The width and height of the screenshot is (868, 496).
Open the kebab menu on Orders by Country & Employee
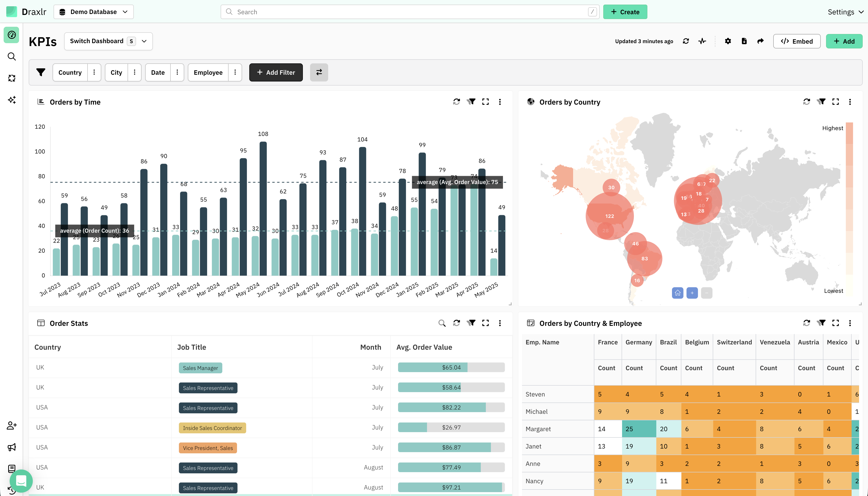(x=850, y=323)
